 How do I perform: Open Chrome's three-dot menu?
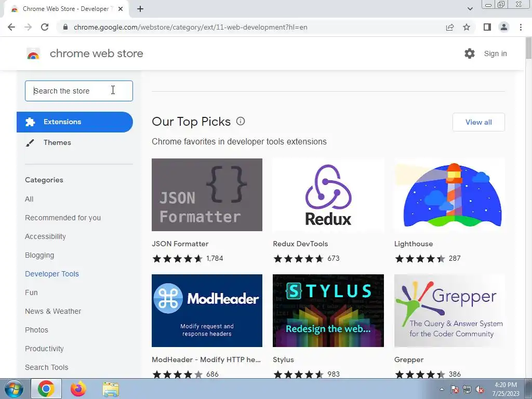[x=521, y=27]
